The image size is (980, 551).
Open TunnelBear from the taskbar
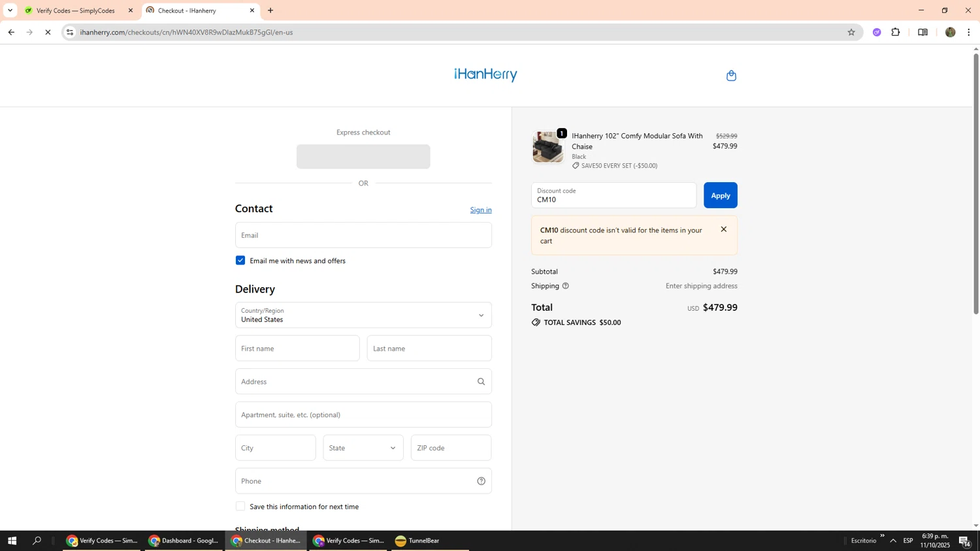point(431,541)
